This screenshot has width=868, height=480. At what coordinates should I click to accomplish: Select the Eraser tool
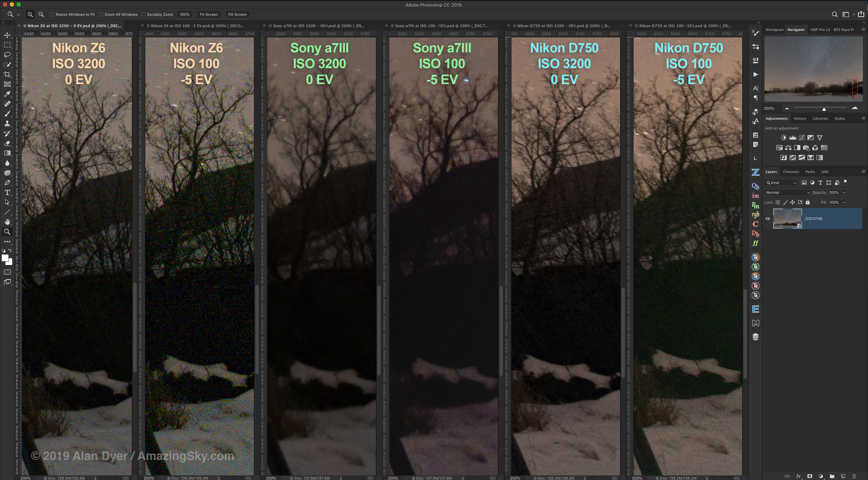[x=7, y=143]
